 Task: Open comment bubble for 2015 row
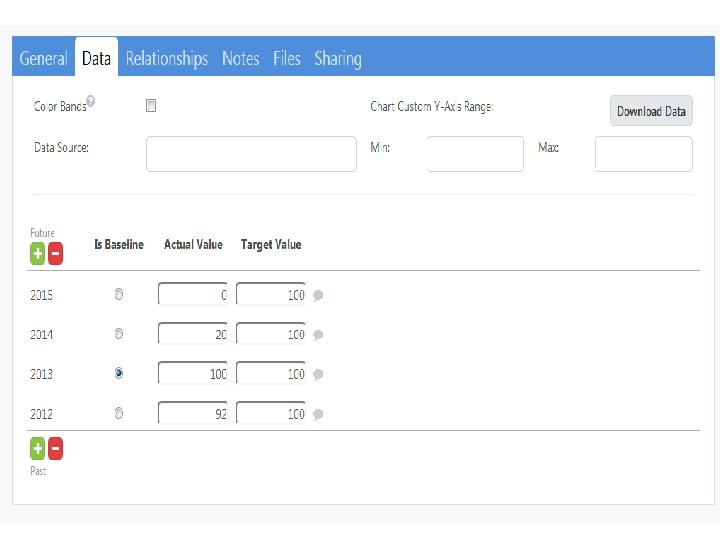(318, 295)
